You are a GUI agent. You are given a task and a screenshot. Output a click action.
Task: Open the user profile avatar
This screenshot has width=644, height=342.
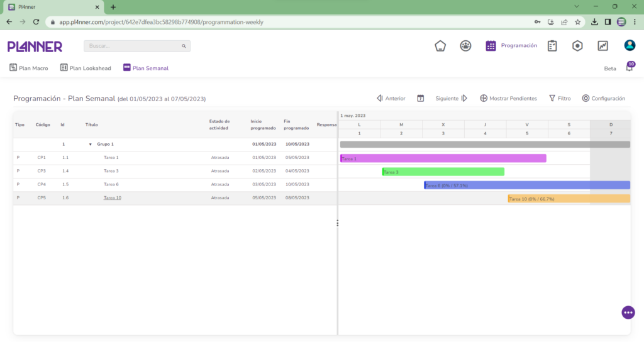coord(630,45)
